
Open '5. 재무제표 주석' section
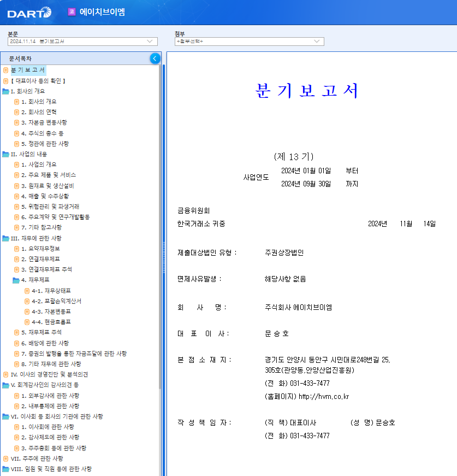41,332
